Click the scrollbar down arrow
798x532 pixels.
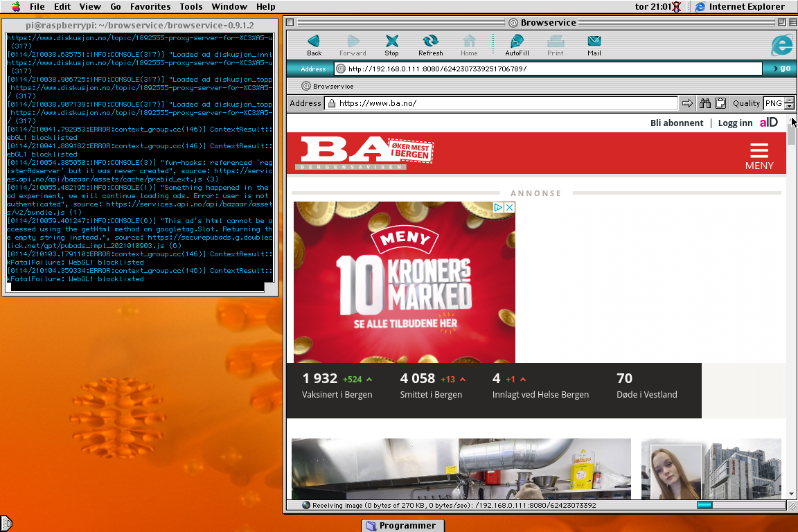pyautogui.click(x=791, y=494)
